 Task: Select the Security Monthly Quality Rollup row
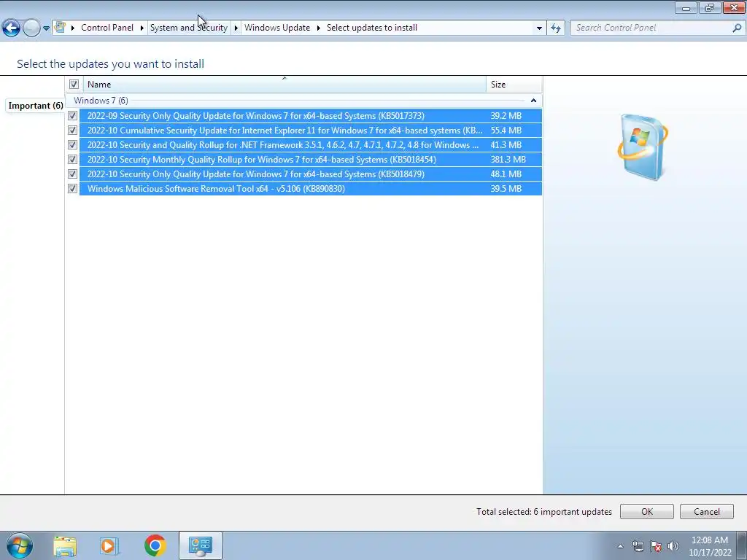pos(311,160)
